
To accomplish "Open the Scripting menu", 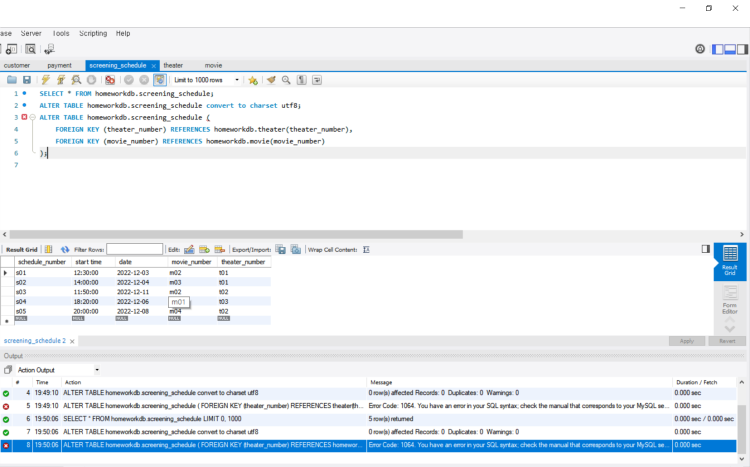I will click(92, 33).
